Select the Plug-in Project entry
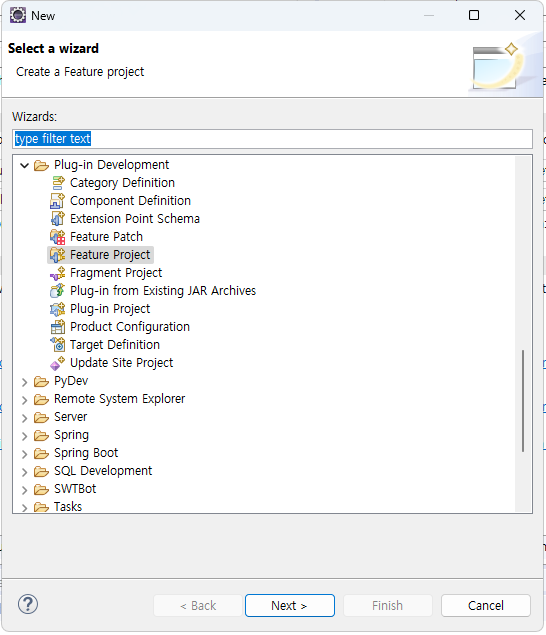Viewport: 546px width, 635px height. [x=110, y=309]
